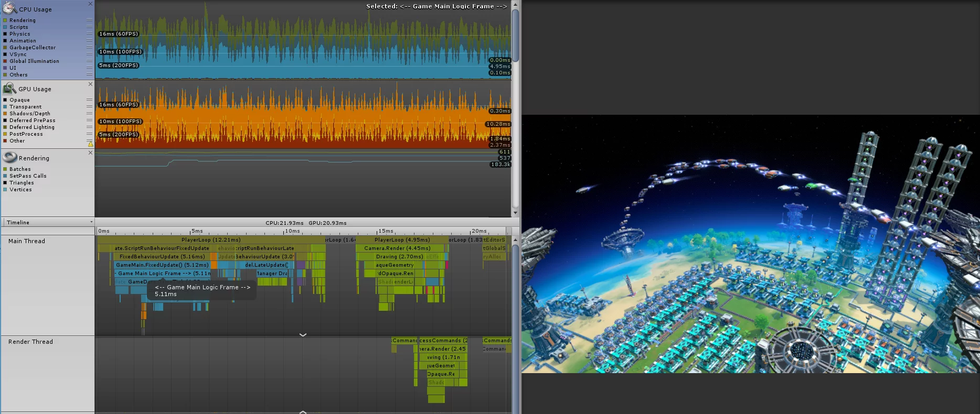Close the Rendering profiler module

point(90,152)
